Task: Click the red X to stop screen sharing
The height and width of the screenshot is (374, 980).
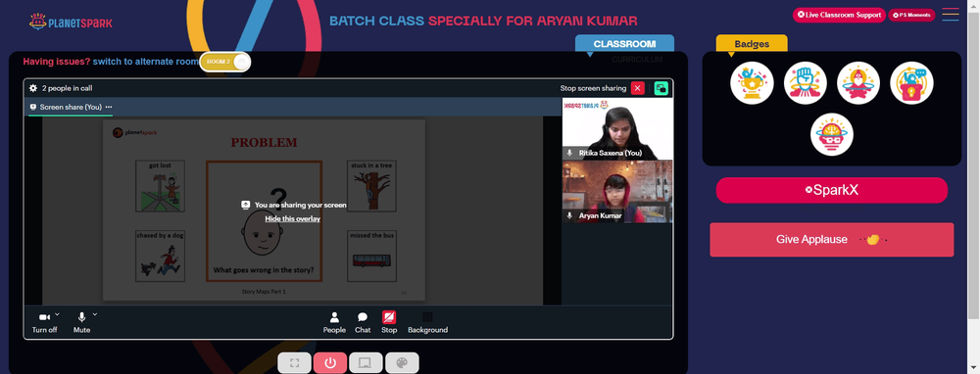Action: click(x=637, y=88)
